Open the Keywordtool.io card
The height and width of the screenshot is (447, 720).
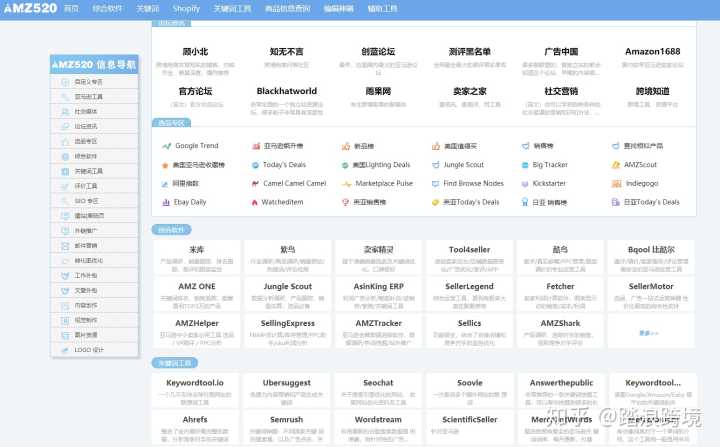tap(195, 390)
